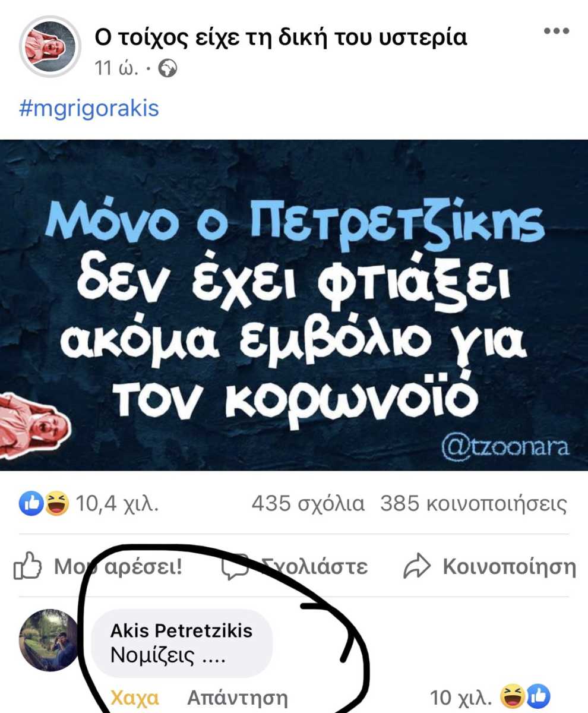The image size is (588, 713).
Task: Open the 435 σχόλια comments
Action: (308, 504)
